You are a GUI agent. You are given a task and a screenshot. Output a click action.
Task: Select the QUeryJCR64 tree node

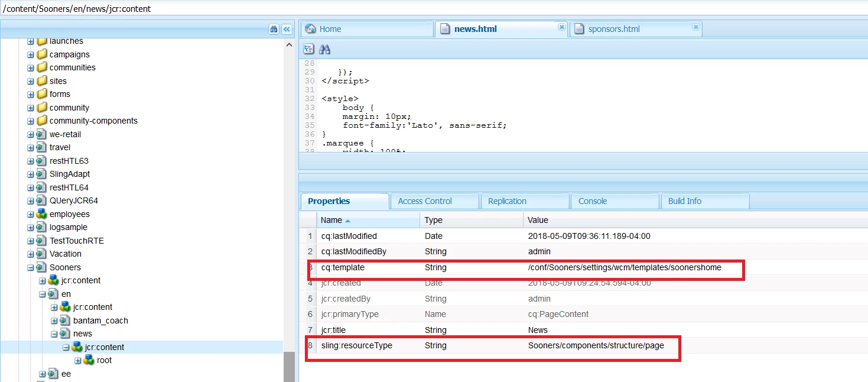pos(74,200)
